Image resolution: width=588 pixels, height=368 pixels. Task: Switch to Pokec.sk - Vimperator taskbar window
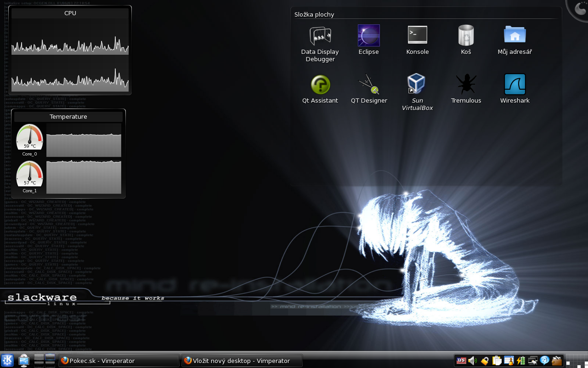(x=119, y=361)
